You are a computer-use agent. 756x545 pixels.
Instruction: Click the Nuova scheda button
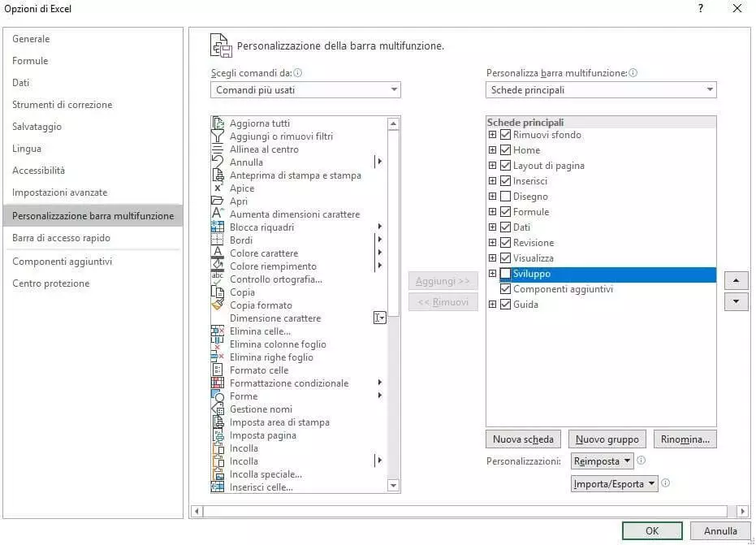(x=523, y=439)
